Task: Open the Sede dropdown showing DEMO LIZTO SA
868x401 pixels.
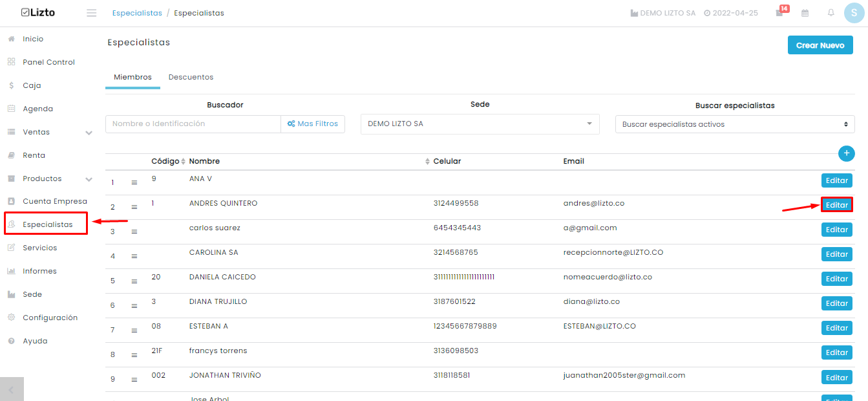Action: (480, 124)
